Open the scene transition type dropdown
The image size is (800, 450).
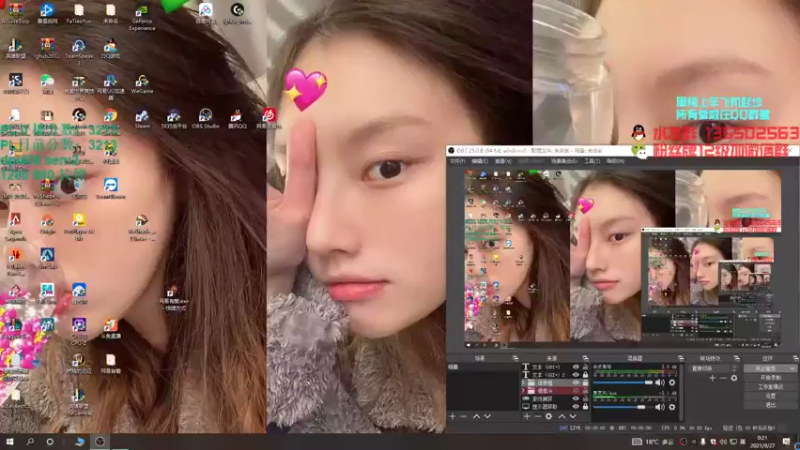[715, 368]
